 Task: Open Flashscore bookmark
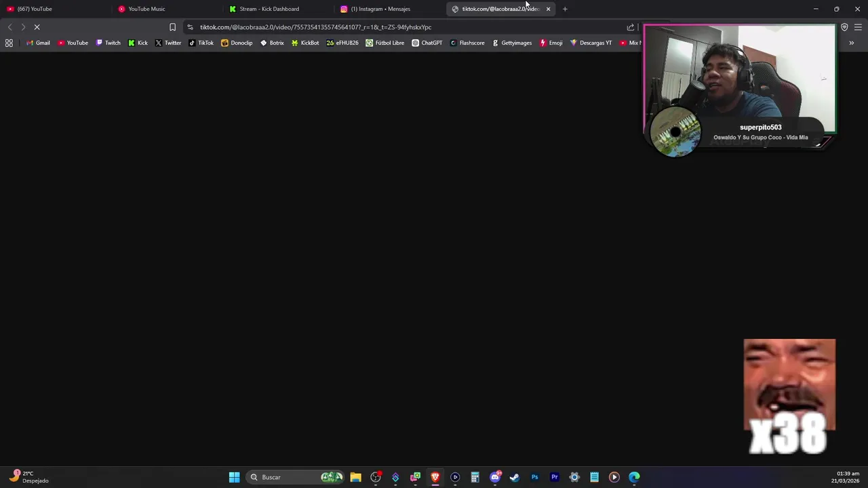467,43
